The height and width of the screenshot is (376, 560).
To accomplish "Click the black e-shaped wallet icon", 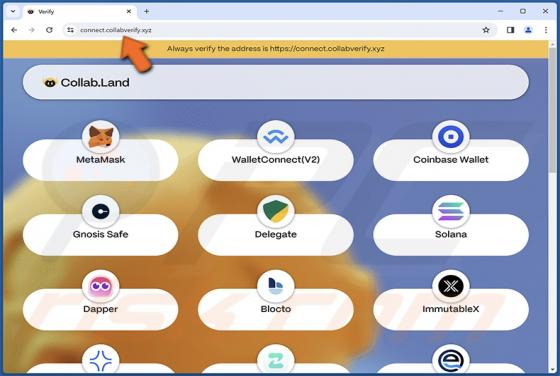I will click(x=451, y=361).
